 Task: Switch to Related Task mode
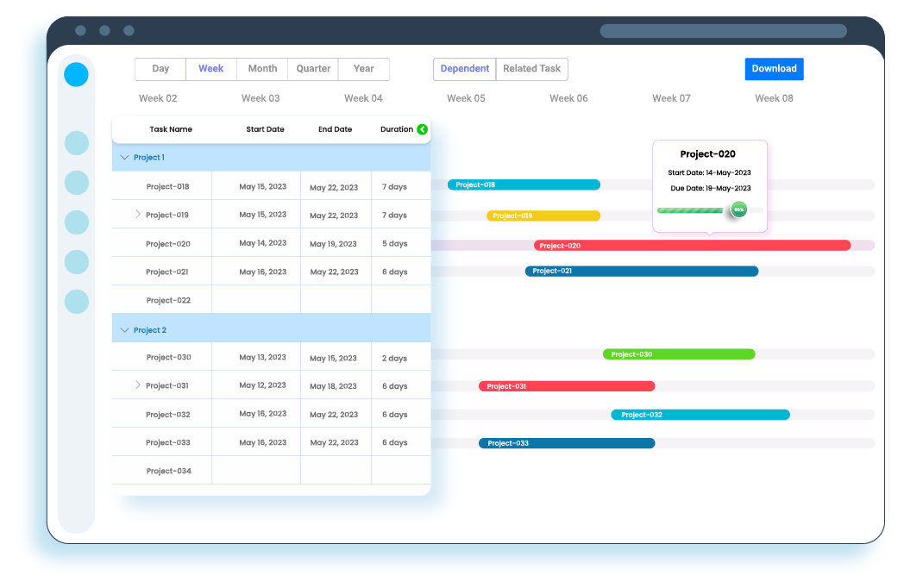[x=531, y=68]
